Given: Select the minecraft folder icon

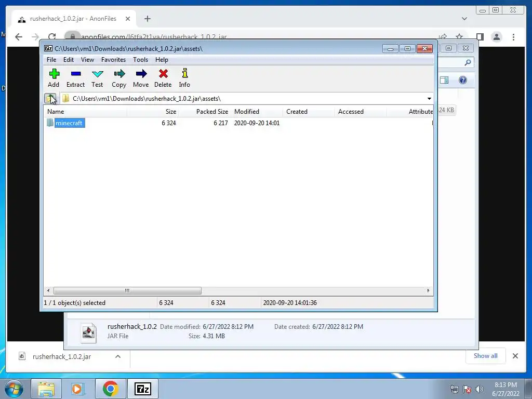Looking at the screenshot, I should [50, 123].
